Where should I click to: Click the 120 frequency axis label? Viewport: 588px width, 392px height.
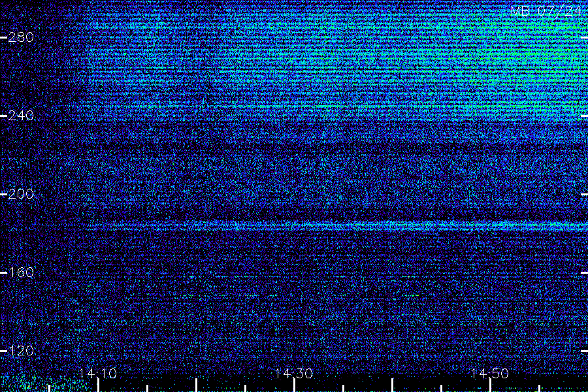21,351
